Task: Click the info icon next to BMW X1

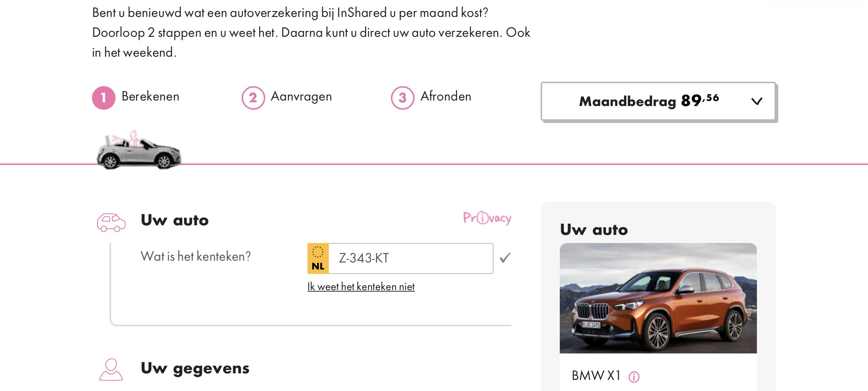Action: (634, 377)
